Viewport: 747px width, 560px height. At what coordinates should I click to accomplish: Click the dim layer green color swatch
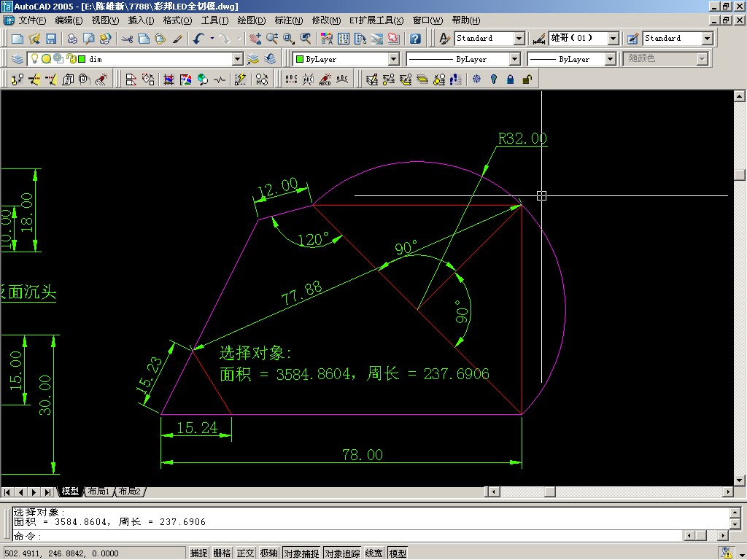pyautogui.click(x=82, y=59)
